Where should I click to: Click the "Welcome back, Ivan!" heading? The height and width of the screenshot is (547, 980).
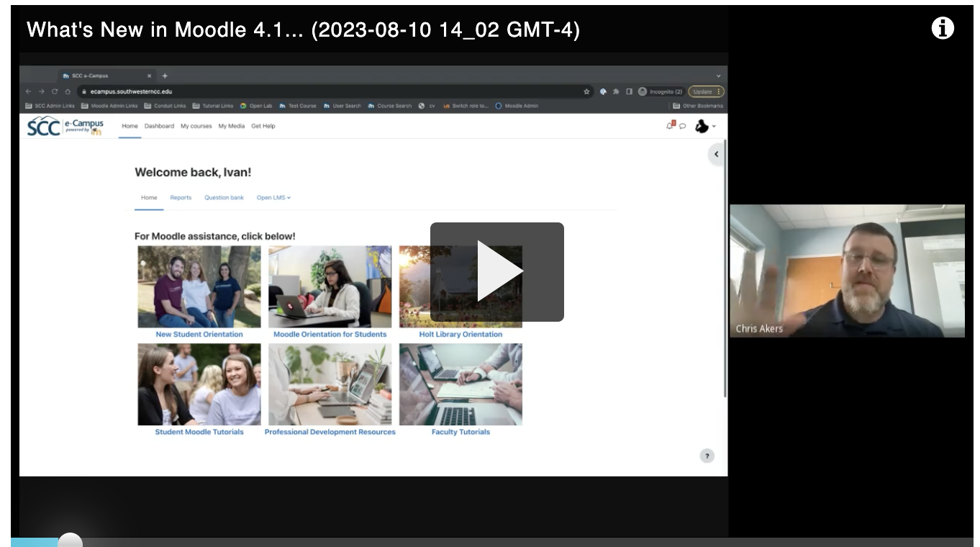click(193, 172)
